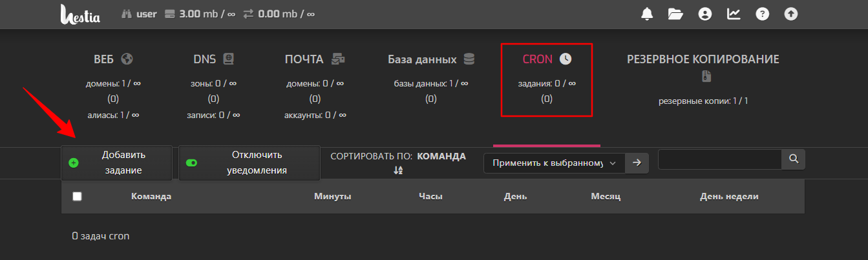
Task: Click the Месяц column header
Action: 606,197
